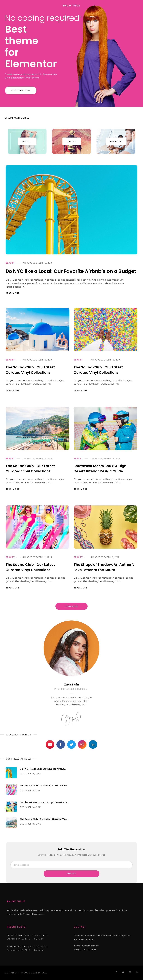
Task: Select the Travel category card
Action: coord(71,141)
